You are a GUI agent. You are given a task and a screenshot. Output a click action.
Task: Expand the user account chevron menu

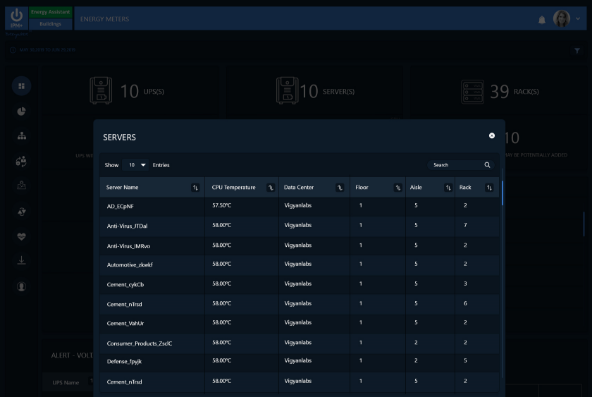coord(578,18)
